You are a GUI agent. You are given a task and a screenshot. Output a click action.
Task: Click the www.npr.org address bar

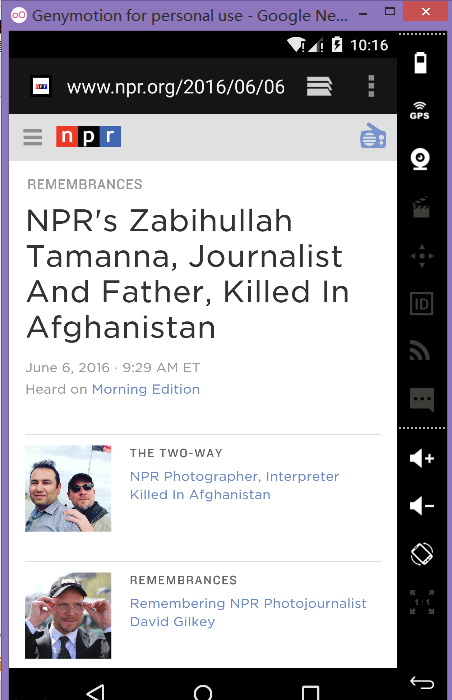(176, 87)
